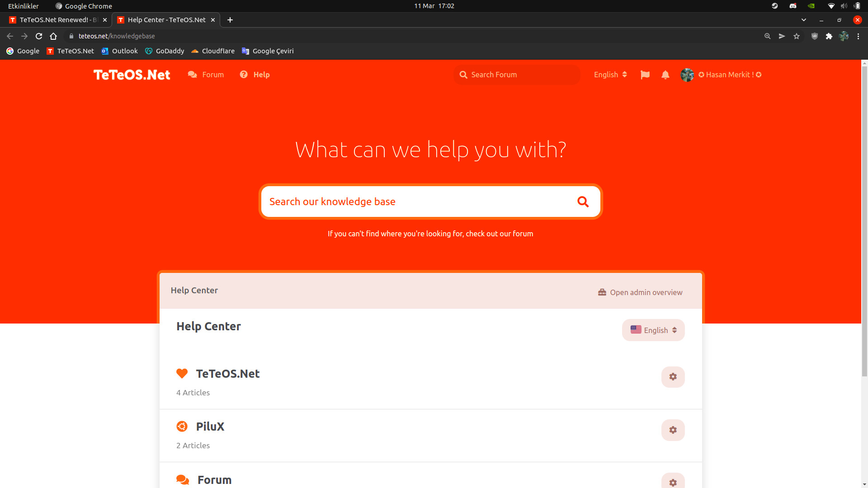Focus the Search Forum field
Image resolution: width=868 pixels, height=488 pixels.
coord(517,75)
